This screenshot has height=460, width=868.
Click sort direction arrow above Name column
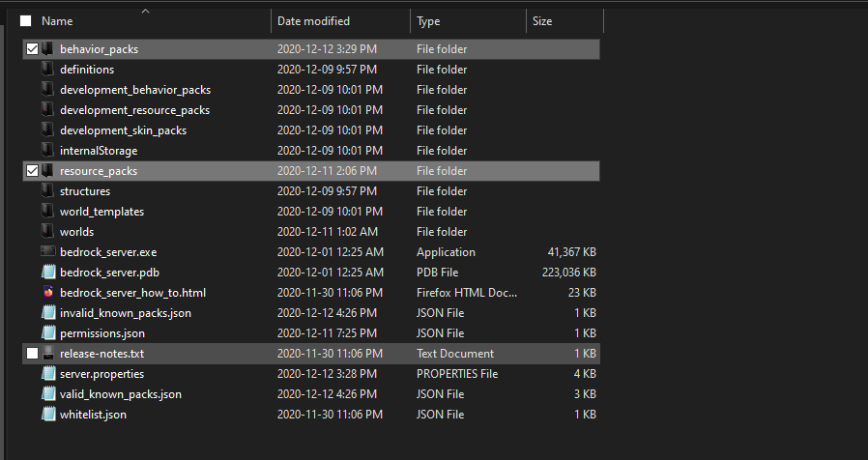[x=145, y=11]
